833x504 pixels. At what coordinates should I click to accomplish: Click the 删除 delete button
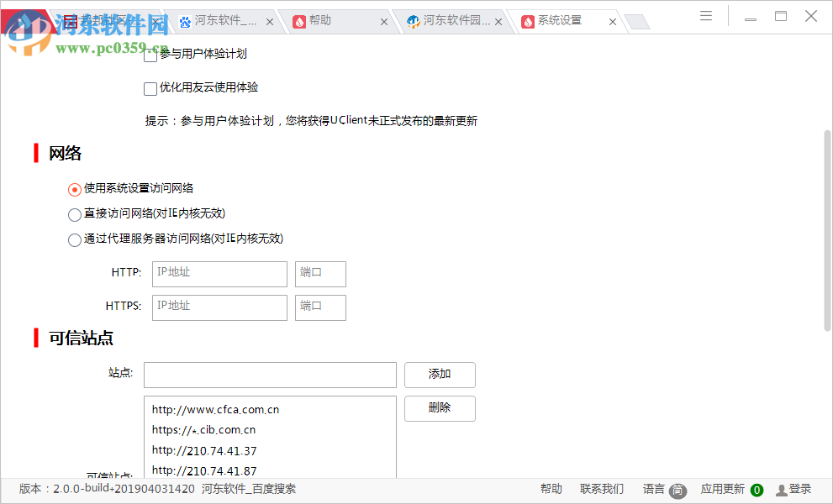pyautogui.click(x=440, y=408)
